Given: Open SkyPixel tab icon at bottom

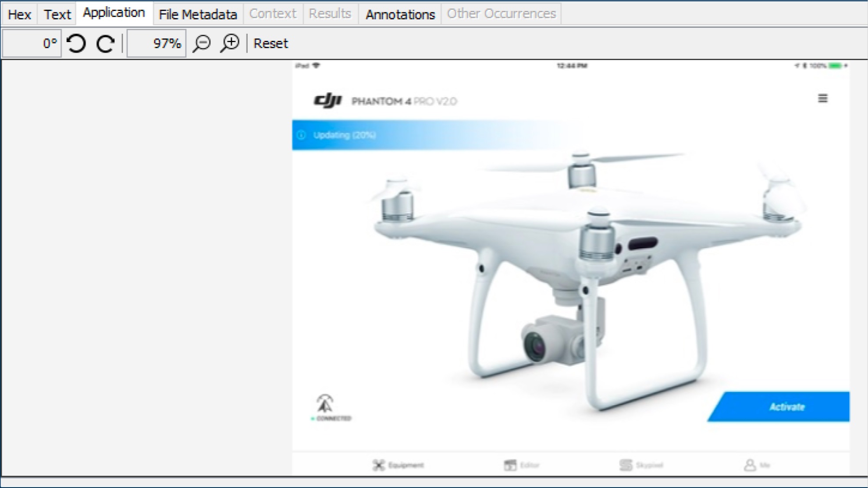Looking at the screenshot, I should point(626,465).
